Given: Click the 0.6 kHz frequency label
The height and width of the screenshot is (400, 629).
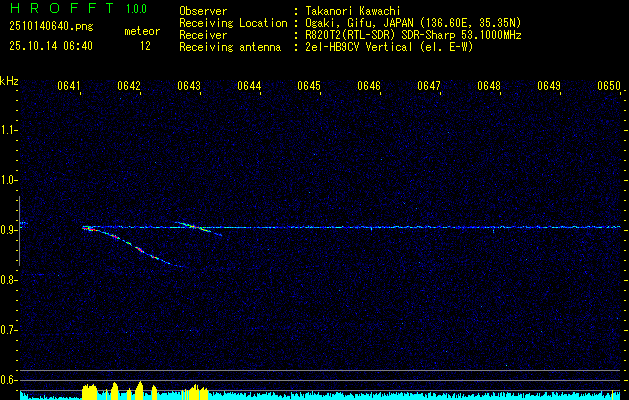Looking at the screenshot, I should click(9, 378).
